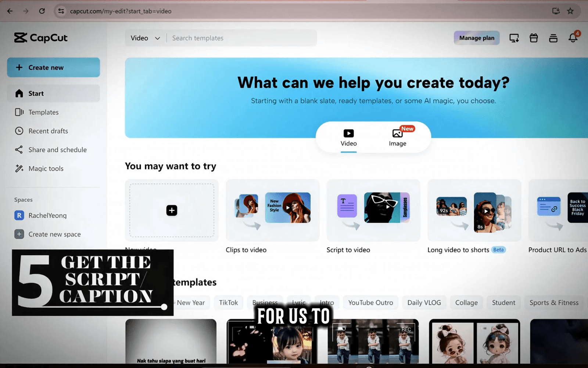This screenshot has width=588, height=368.
Task: Click the plus icon in New video card
Action: tap(172, 210)
